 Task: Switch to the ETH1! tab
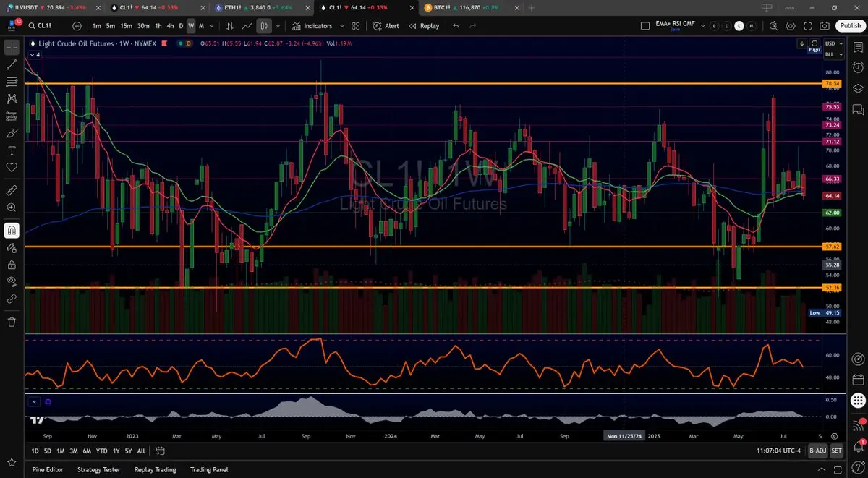261,7
